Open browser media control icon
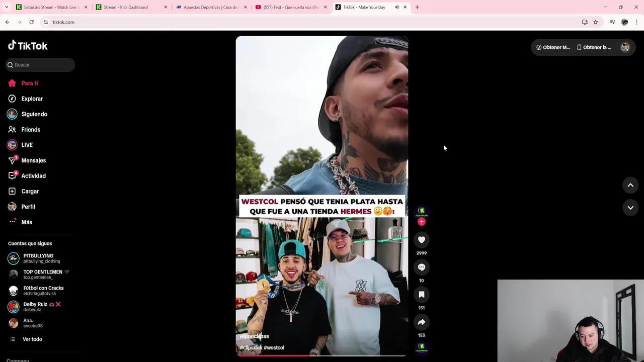 612,22
